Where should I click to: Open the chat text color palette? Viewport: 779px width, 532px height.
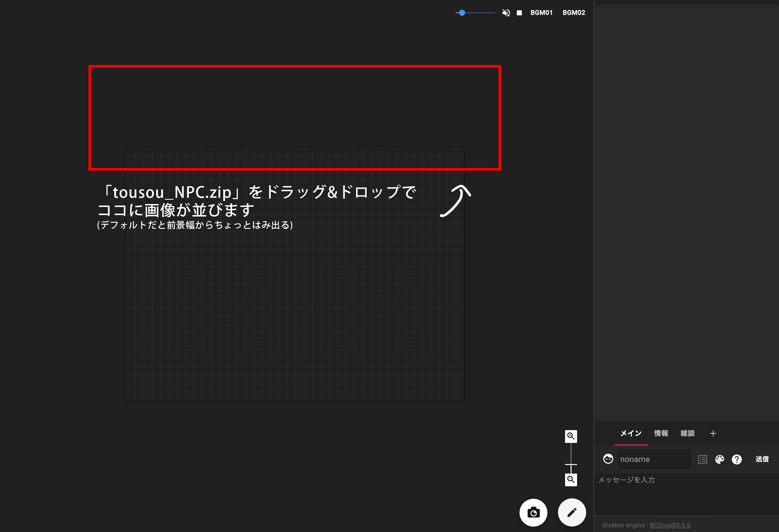pos(720,459)
